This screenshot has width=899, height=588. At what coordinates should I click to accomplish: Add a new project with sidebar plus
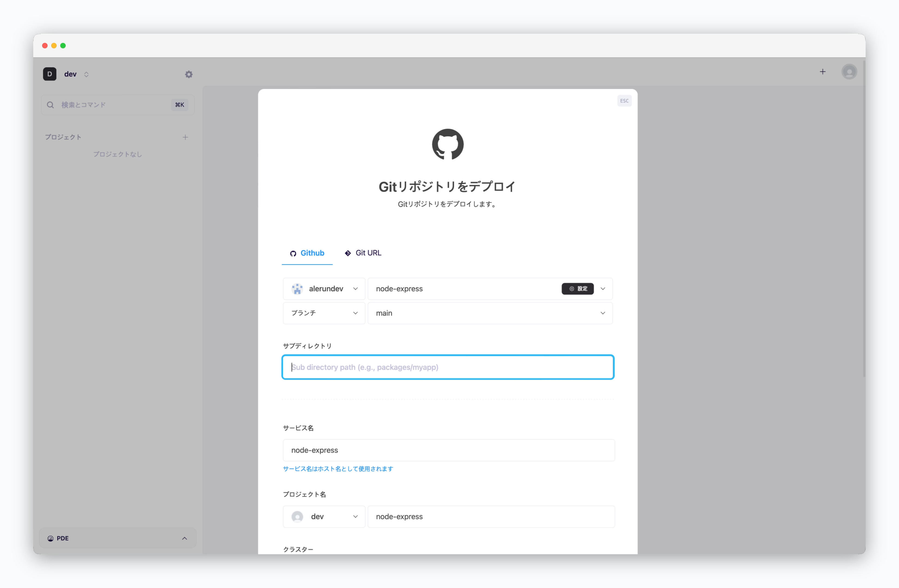point(185,137)
